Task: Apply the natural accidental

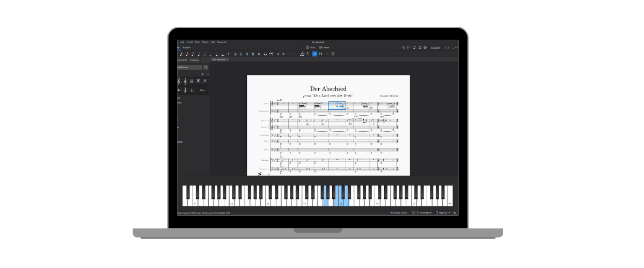Action: tap(247, 54)
